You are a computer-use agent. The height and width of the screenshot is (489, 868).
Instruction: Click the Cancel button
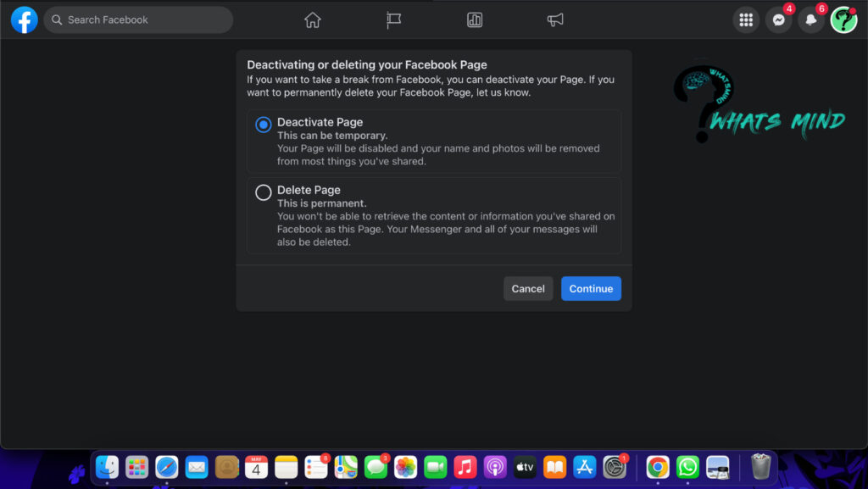tap(528, 289)
